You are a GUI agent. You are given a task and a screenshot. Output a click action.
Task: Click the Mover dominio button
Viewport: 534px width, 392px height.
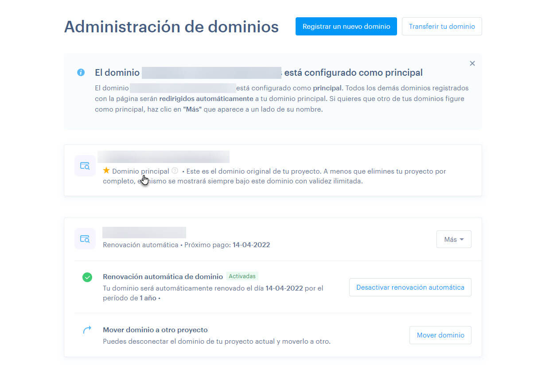pos(440,335)
